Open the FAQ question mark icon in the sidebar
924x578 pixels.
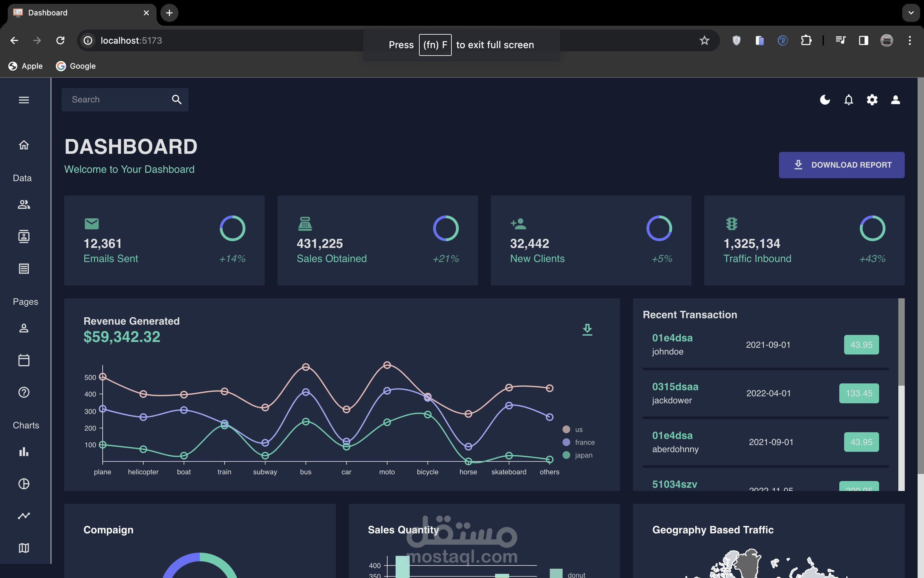click(24, 392)
